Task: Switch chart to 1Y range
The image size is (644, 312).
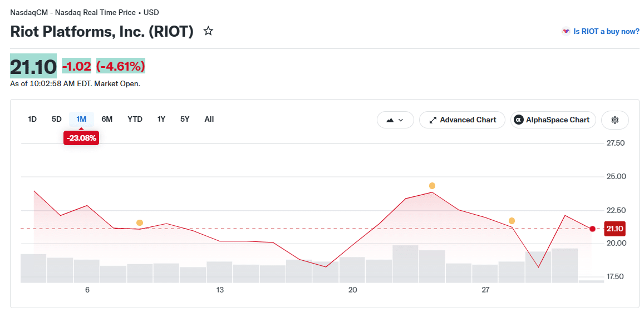Action: tap(161, 120)
